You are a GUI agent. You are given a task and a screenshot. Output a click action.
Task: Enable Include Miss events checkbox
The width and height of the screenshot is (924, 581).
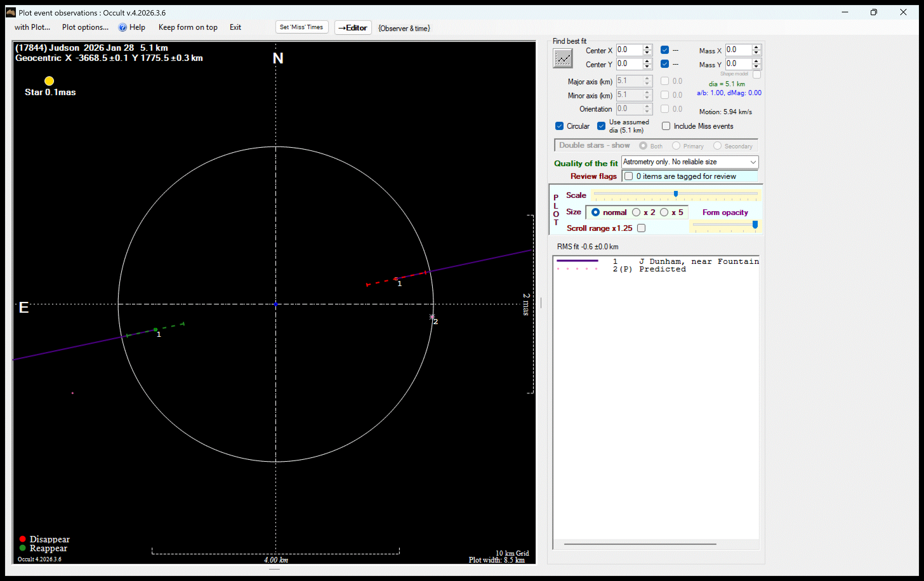pyautogui.click(x=666, y=126)
